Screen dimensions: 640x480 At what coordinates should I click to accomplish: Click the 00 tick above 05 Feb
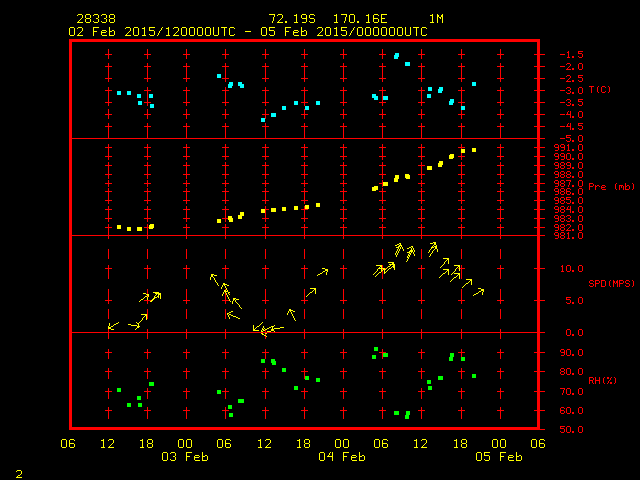(497, 443)
